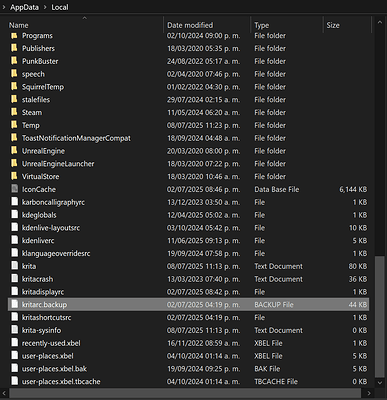The width and height of the screenshot is (387, 400).
Task: Click the krita-sysinfo document icon
Action: coord(14,330)
